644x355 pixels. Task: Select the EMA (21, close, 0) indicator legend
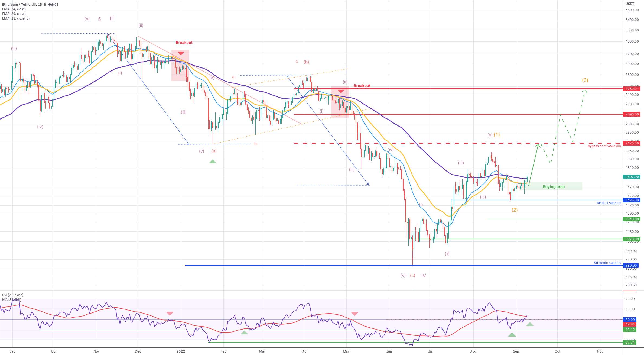(16, 18)
